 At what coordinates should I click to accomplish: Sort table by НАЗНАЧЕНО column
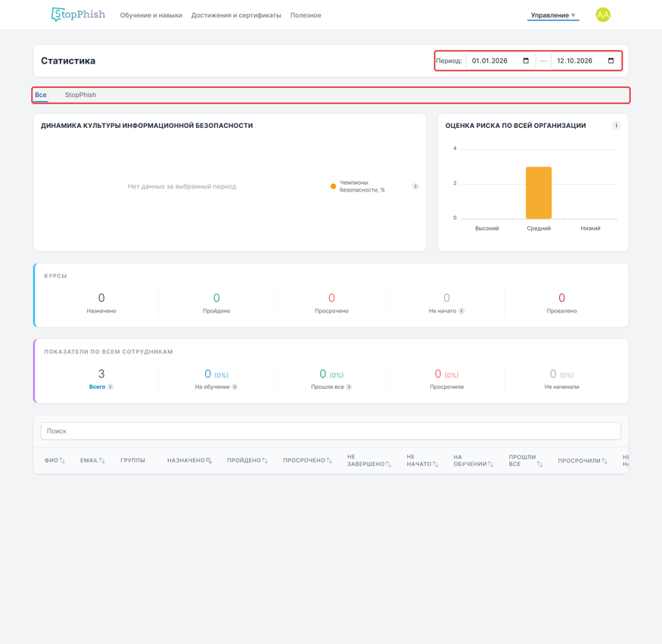(209, 460)
